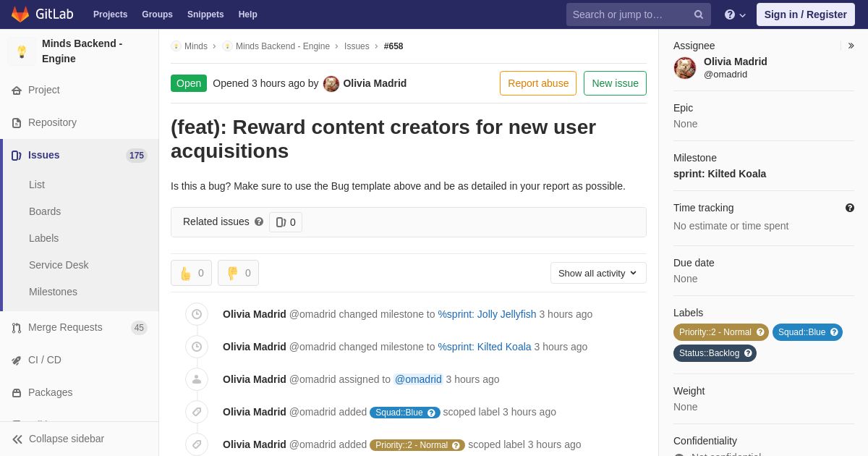
Task: Click the thumbs down reaction
Action: pyautogui.click(x=238, y=273)
